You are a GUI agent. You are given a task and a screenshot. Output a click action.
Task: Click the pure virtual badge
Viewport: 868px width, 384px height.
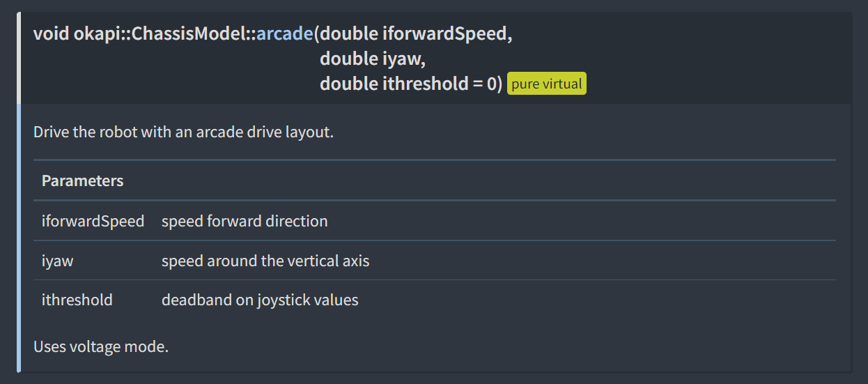tap(547, 84)
